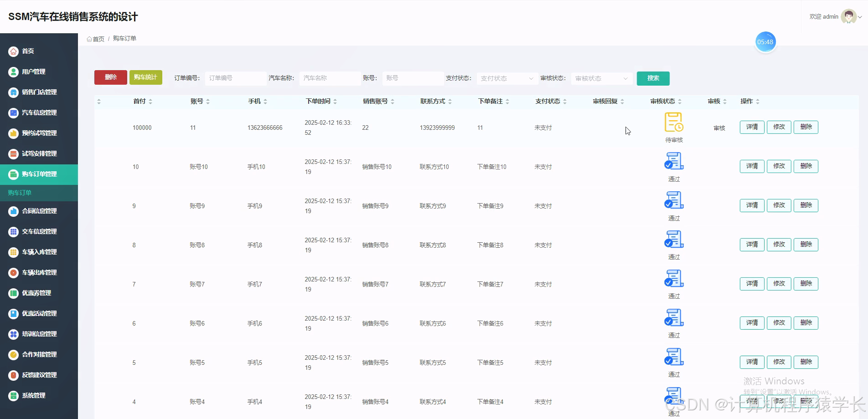Click the 销售门店管理 sidebar icon
Image resolution: width=868 pixels, height=419 pixels.
14,92
